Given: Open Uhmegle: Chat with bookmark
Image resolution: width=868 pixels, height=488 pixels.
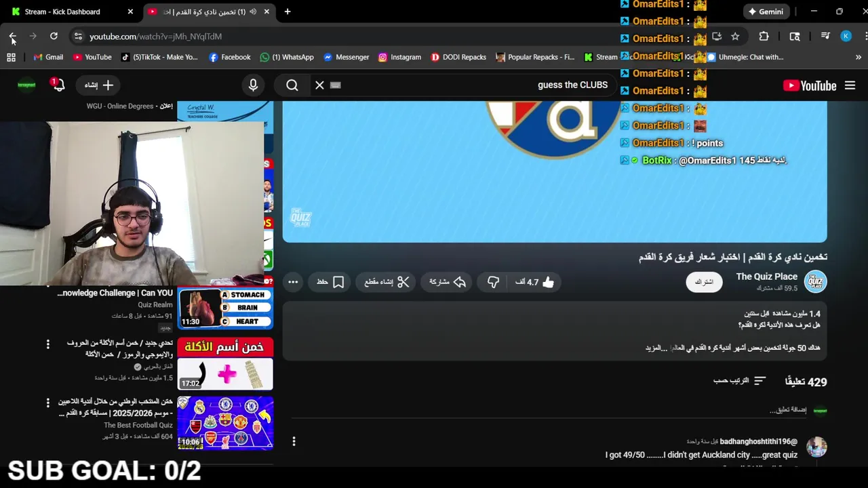Looking at the screenshot, I should point(745,58).
